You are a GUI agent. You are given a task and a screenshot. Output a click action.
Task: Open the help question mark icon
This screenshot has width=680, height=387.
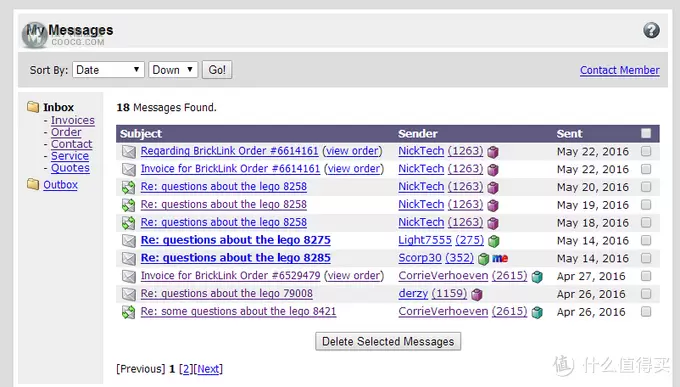coord(651,30)
